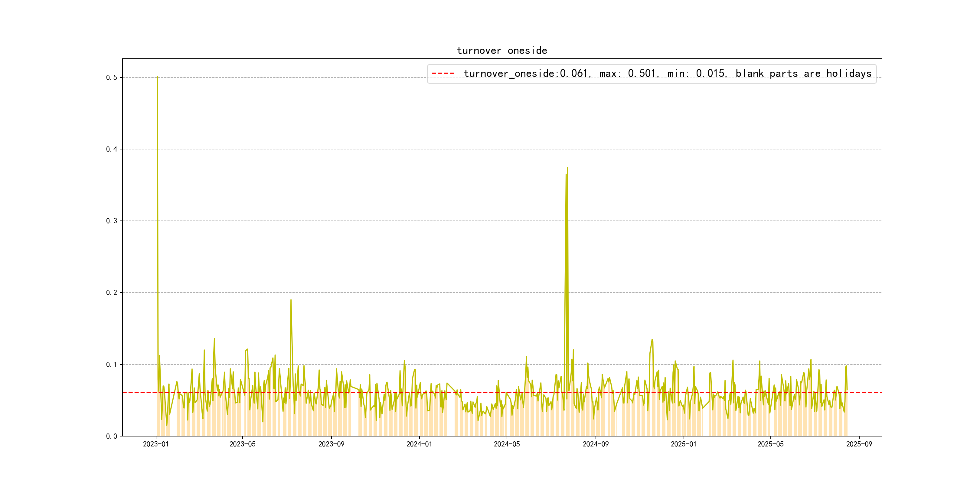Click the red dashed line sample in legend
The width and height of the screenshot is (980, 490).
(443, 73)
